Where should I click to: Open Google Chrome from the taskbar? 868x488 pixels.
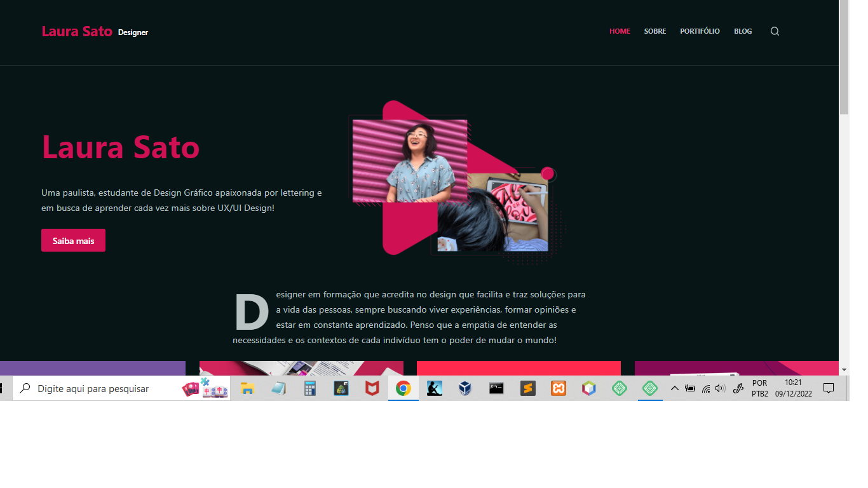point(403,388)
